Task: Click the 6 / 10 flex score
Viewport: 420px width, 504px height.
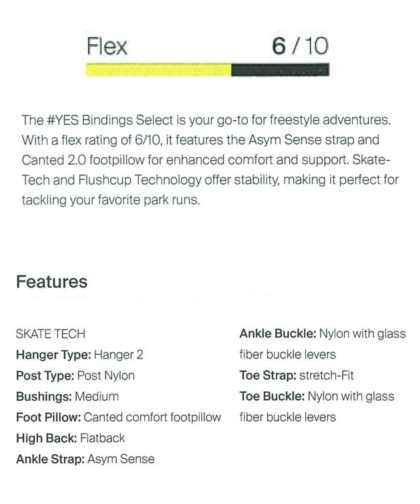Action: click(x=300, y=46)
